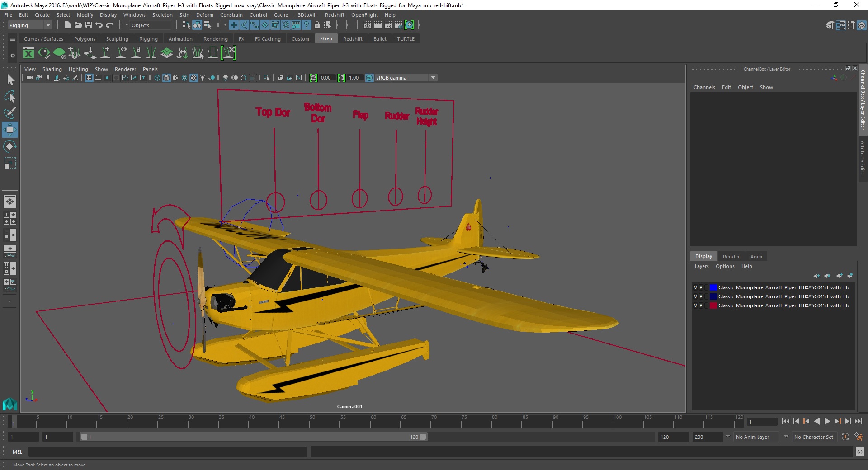Pick the Rotate tool in toolbox
The image size is (868, 470).
[x=10, y=146]
